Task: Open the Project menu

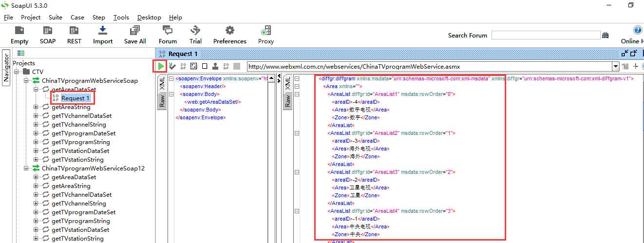Action: click(31, 17)
